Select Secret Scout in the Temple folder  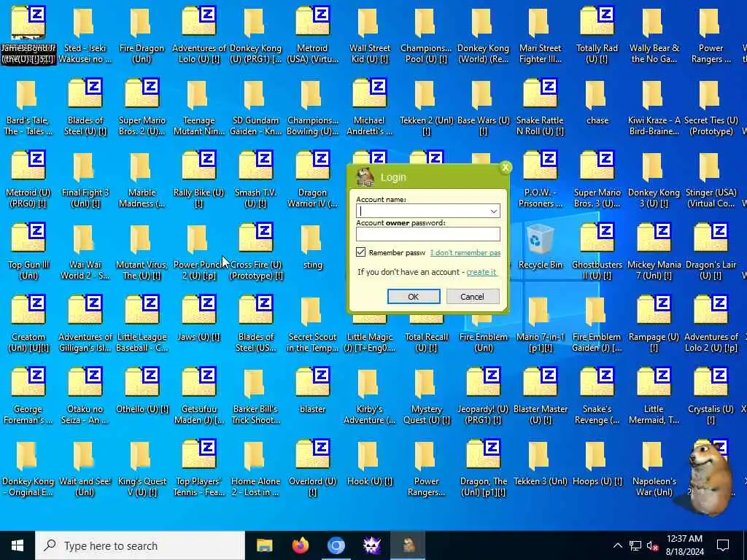click(x=312, y=324)
